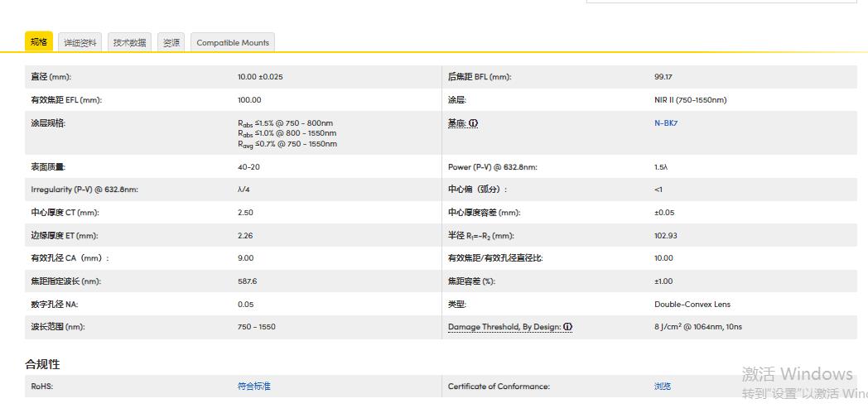Switch to the 详细资料 tab
868x413 pixels.
[x=80, y=42]
